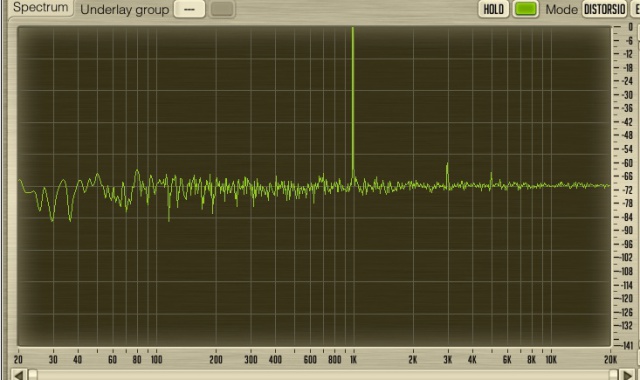Click the -141 level scale label

[627, 346]
